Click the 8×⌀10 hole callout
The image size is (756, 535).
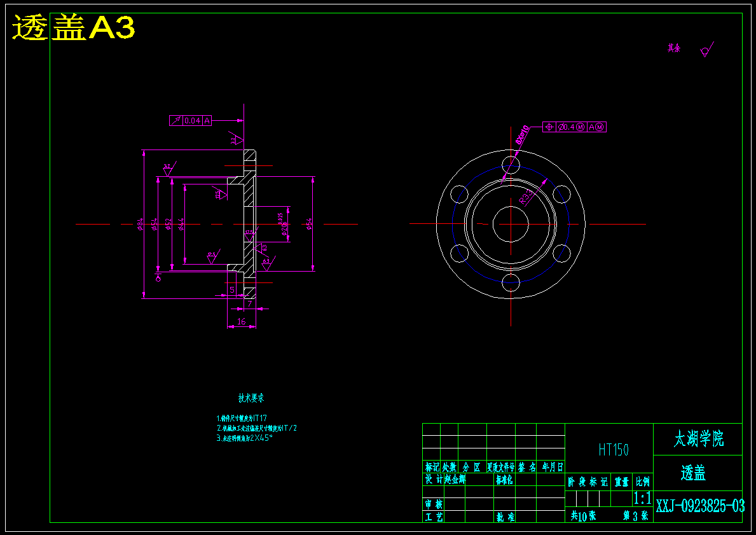522,135
